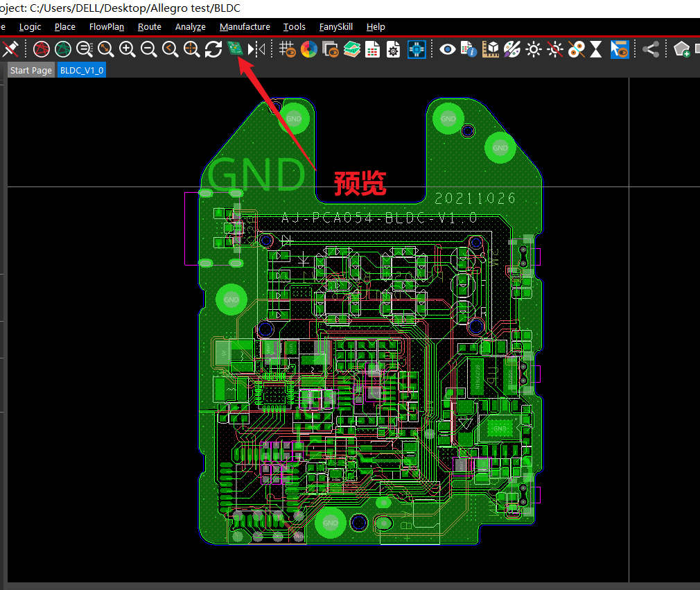Click the Flip Design mirror icon
Image resolution: width=700 pixels, height=590 pixels.
(x=256, y=49)
